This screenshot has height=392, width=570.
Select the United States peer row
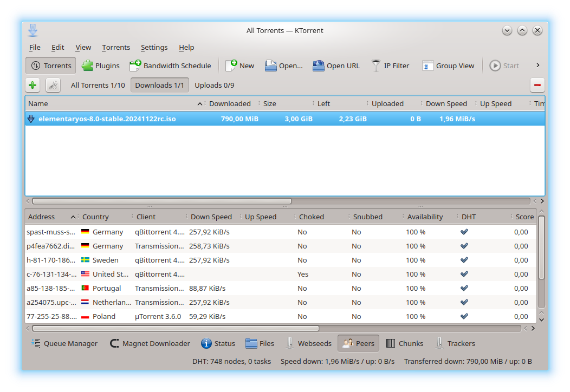[x=281, y=275]
